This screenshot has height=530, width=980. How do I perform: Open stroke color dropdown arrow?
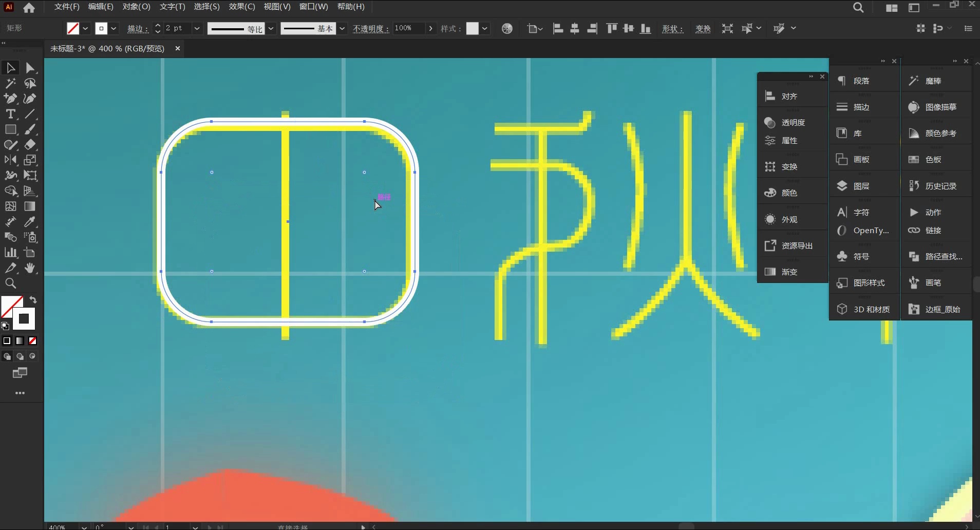pyautogui.click(x=114, y=29)
